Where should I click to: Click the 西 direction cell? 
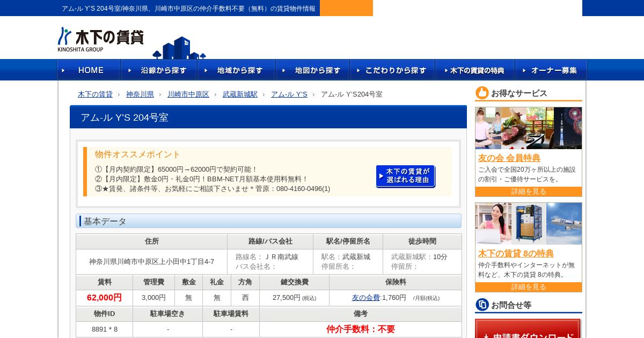245,298
